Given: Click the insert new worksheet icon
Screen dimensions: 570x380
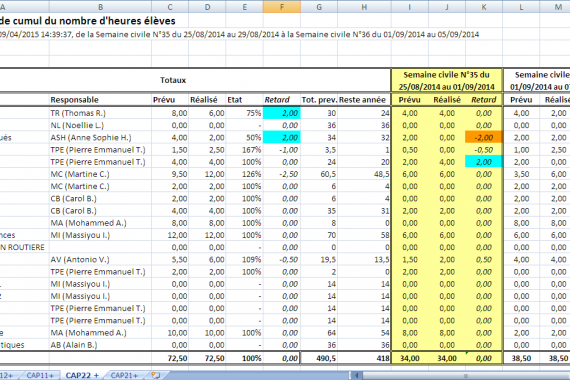Looking at the screenshot, I should coord(156,375).
